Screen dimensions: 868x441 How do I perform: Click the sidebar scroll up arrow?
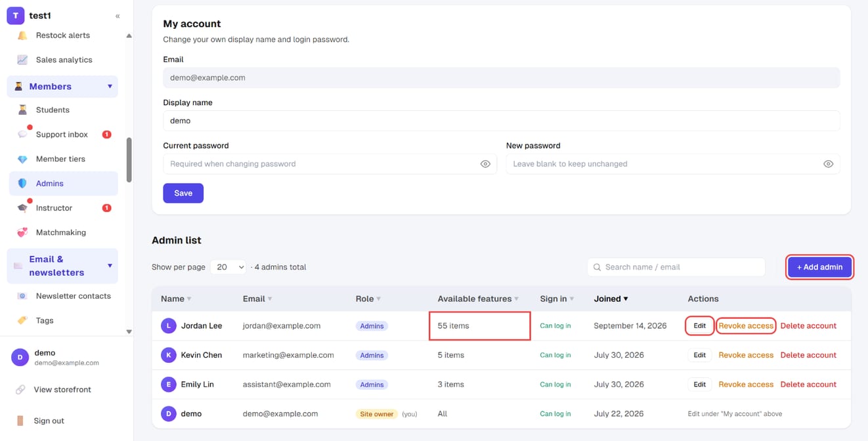pos(129,35)
